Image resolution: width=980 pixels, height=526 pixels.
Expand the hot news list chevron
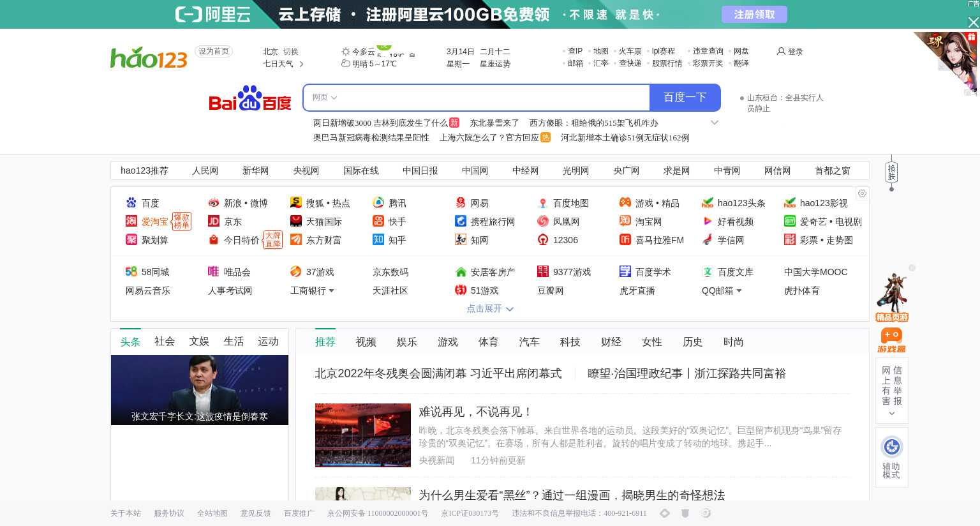tap(715, 123)
